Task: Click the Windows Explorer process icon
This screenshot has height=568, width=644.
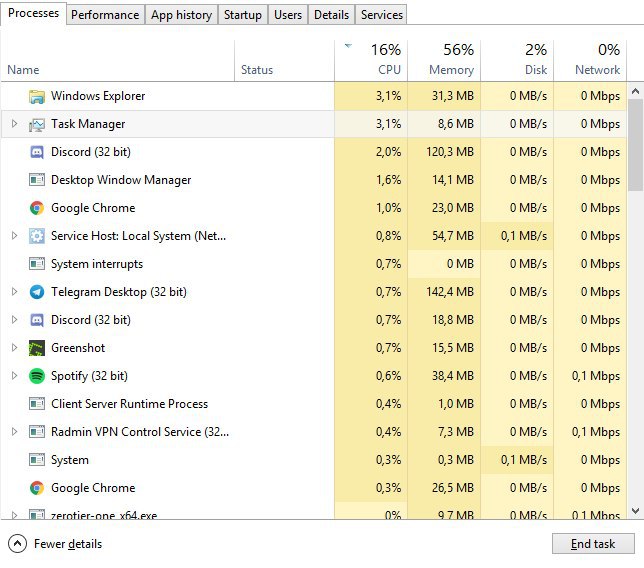Action: click(37, 97)
